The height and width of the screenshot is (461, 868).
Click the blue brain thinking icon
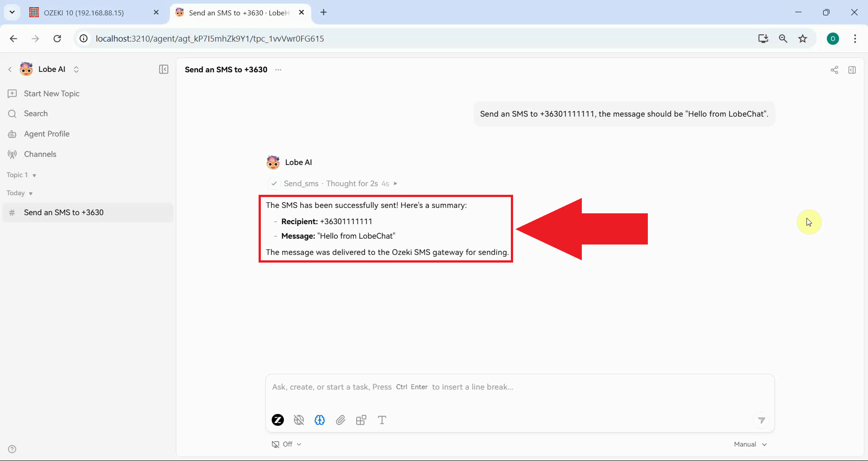coord(320,420)
